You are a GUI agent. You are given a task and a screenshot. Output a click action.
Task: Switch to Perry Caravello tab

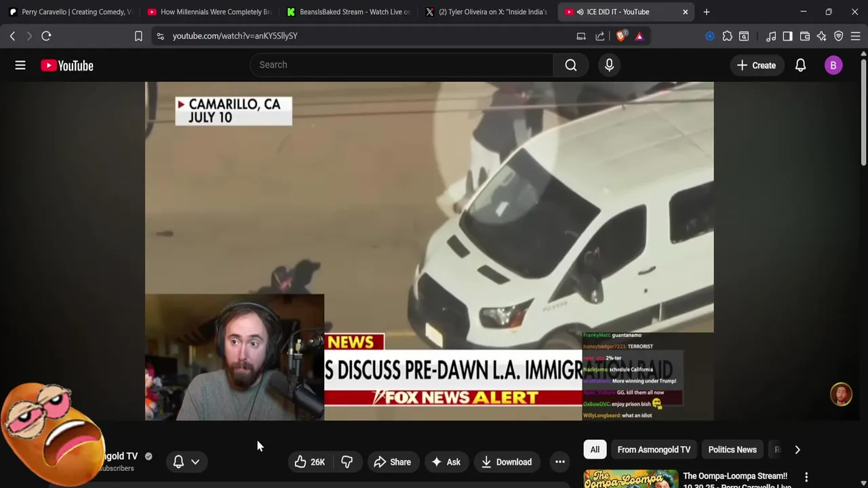[70, 12]
